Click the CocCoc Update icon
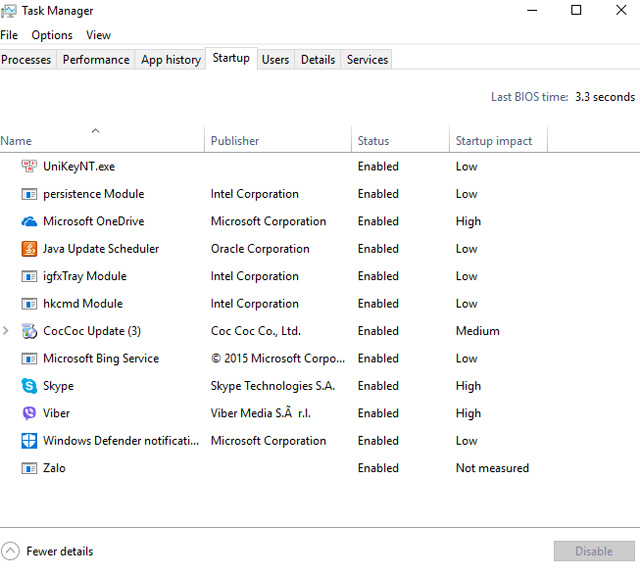Screen dimensions: 640x575 point(29,331)
